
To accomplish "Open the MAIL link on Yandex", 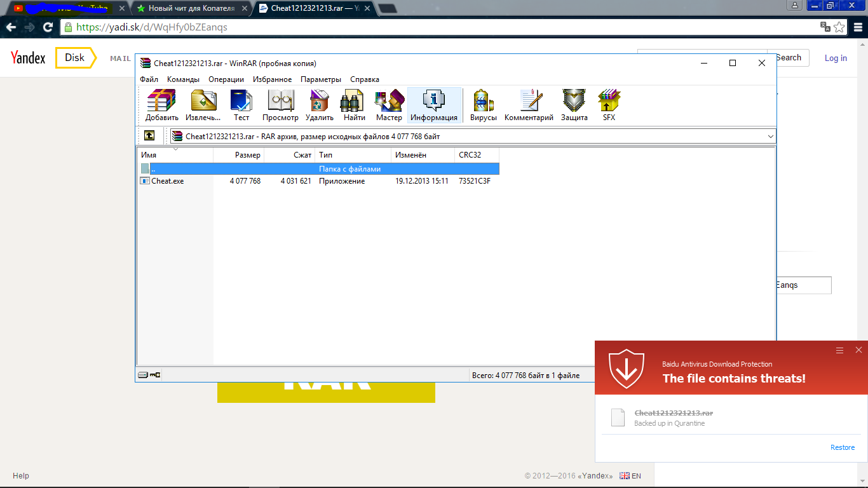I will (x=120, y=58).
